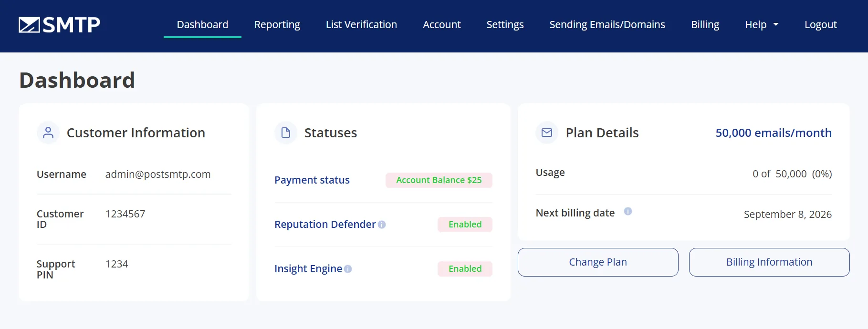Open Billing Information button
This screenshot has width=868, height=329.
coord(769,262)
